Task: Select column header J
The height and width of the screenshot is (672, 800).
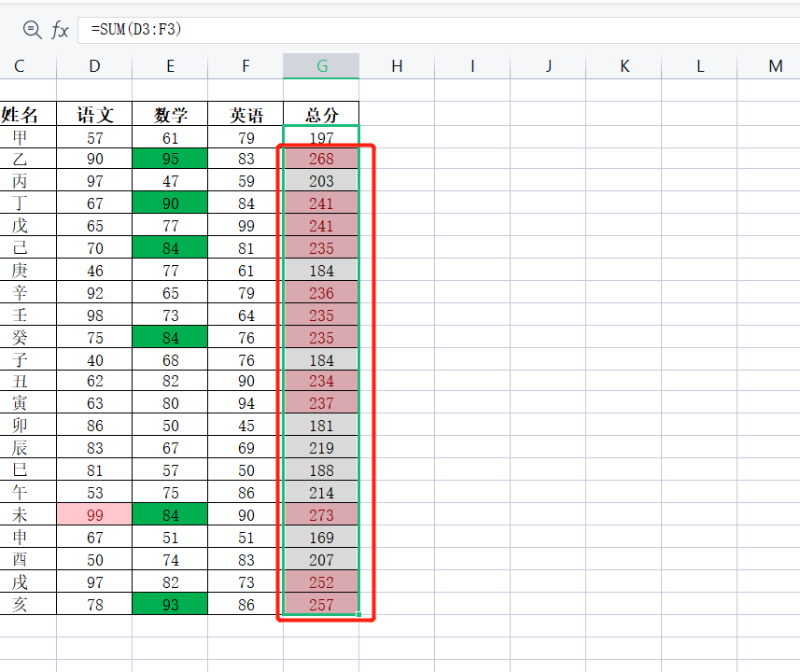Action: pyautogui.click(x=548, y=66)
